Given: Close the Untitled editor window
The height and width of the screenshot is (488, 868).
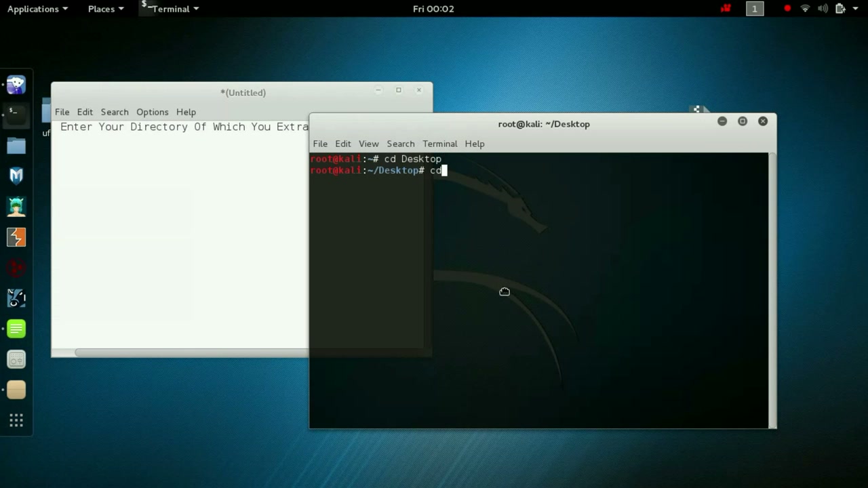Looking at the screenshot, I should coord(419,90).
